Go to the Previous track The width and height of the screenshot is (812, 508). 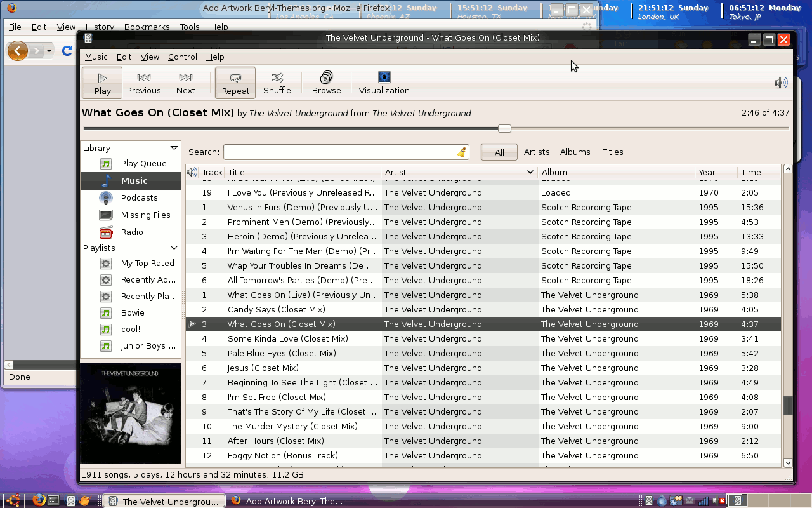point(144,83)
